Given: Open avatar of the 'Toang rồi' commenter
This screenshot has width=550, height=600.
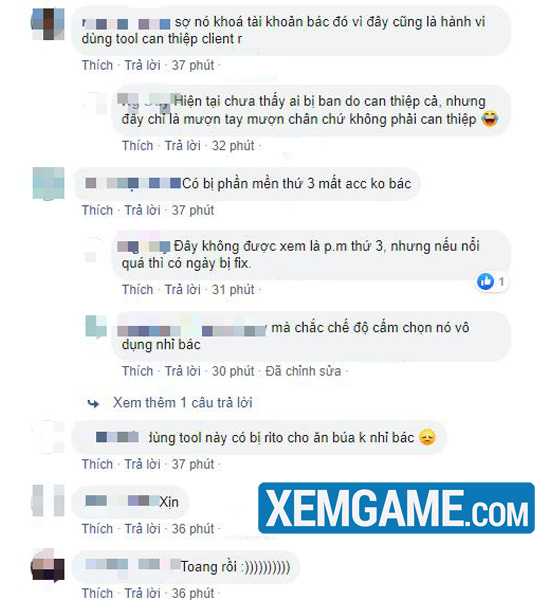Looking at the screenshot, I should coord(48,566).
